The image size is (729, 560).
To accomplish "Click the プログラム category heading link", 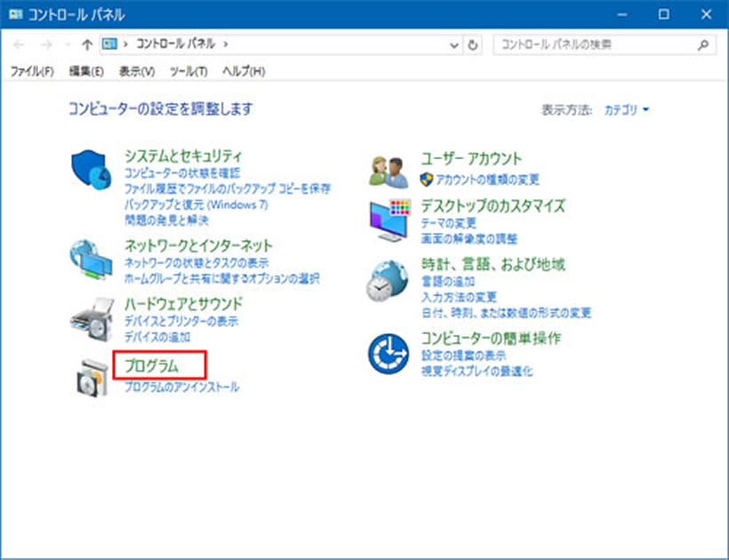I will tap(151, 366).
